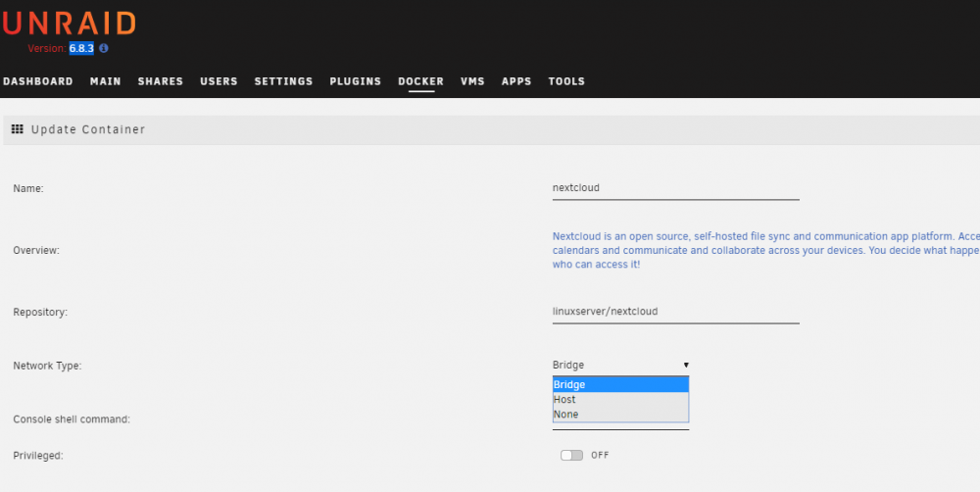980x492 pixels.
Task: Click the Nextcloud overview description text
Action: 765,251
